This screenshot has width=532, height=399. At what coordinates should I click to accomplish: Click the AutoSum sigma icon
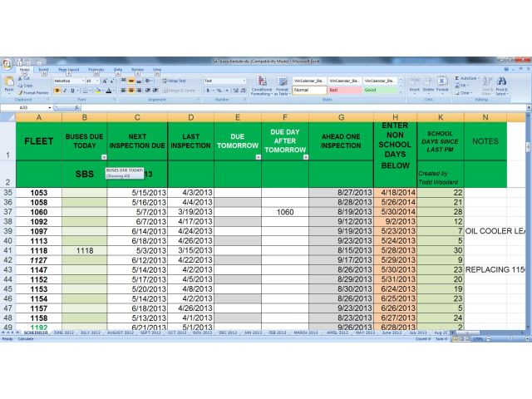[x=457, y=78]
